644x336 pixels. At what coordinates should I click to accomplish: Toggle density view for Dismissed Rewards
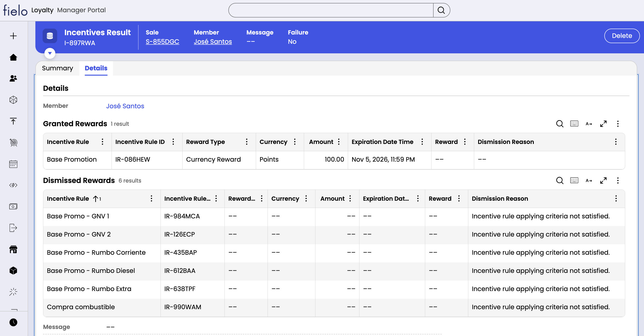point(574,180)
